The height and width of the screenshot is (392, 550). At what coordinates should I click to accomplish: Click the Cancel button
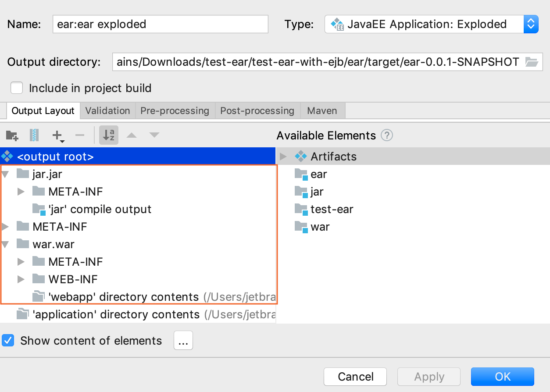[x=355, y=376]
